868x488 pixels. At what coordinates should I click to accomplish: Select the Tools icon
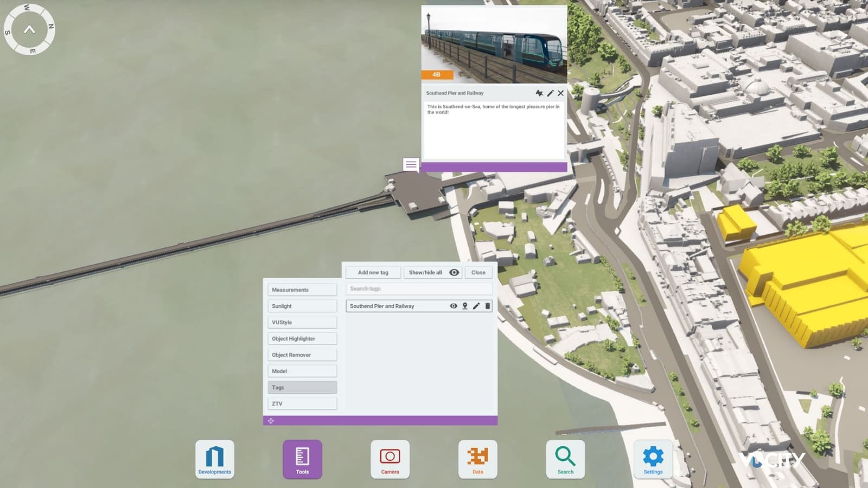click(302, 459)
